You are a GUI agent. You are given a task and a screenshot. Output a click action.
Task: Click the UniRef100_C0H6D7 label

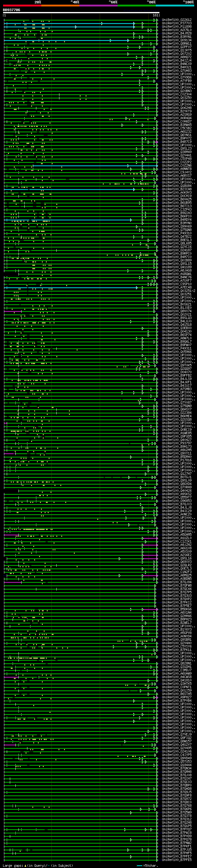[177, 121]
